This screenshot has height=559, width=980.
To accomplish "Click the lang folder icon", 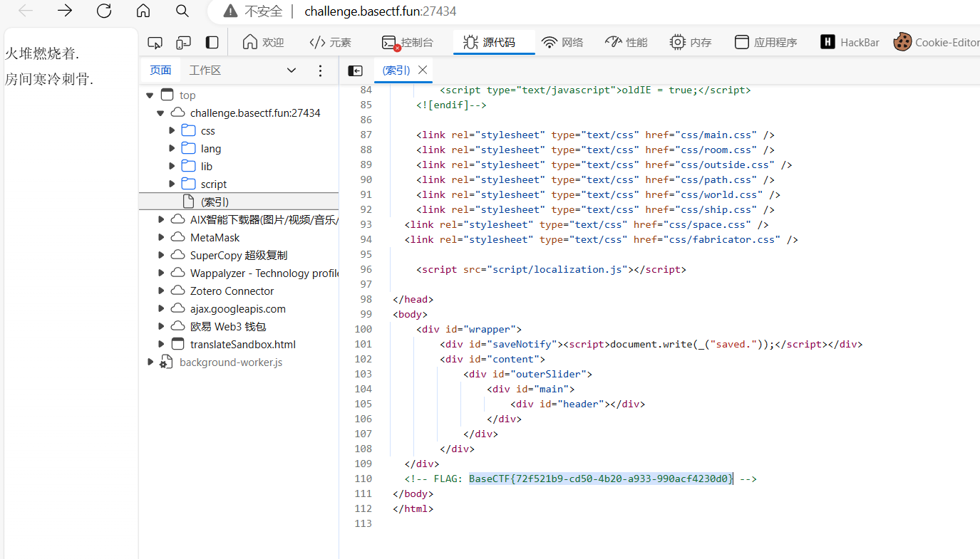I will [188, 148].
